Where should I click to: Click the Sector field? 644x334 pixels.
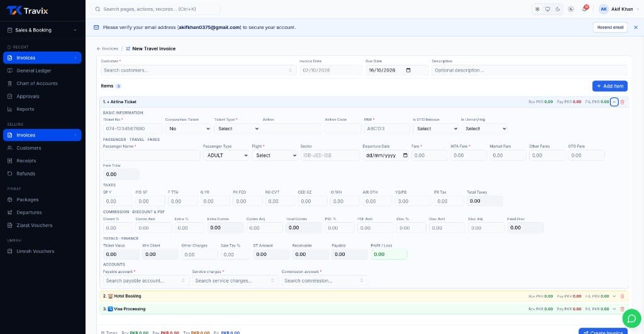tap(330, 155)
